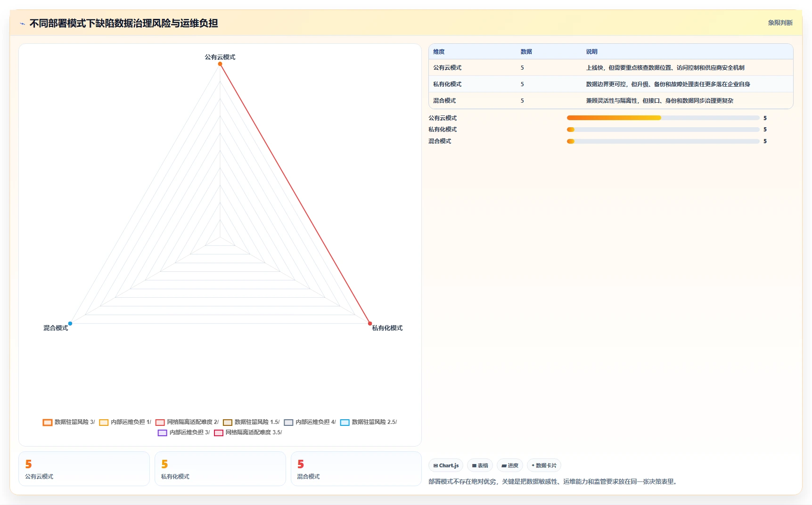This screenshot has height=505, width=812.
Task: Click the 说明 table column header
Action: tap(592, 52)
